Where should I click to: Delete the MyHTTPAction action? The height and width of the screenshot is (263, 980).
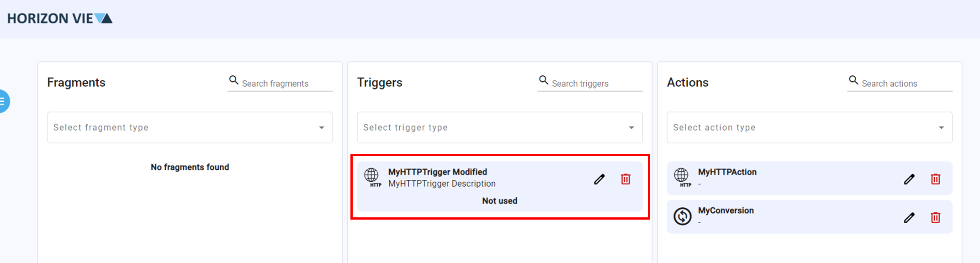click(935, 179)
